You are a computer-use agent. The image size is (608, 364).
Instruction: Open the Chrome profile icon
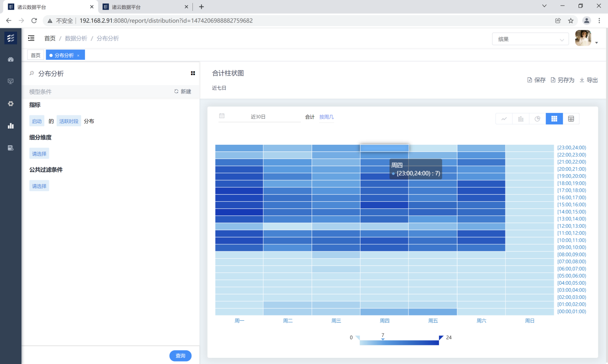point(587,20)
